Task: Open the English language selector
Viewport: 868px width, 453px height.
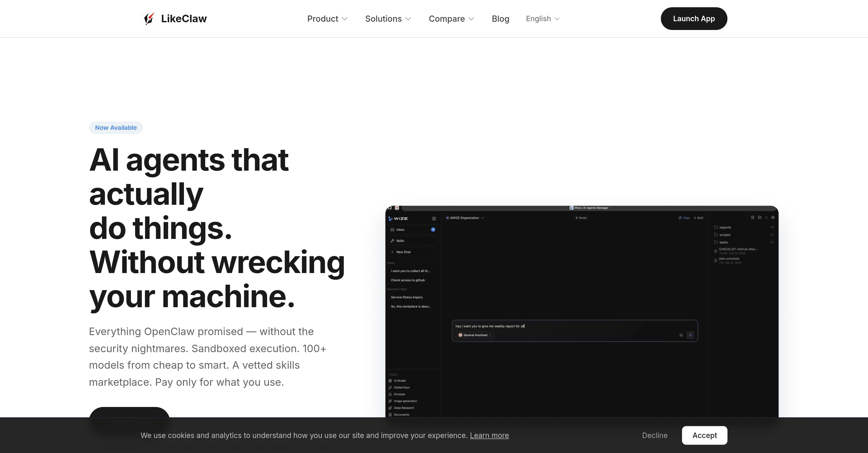Action: [542, 19]
